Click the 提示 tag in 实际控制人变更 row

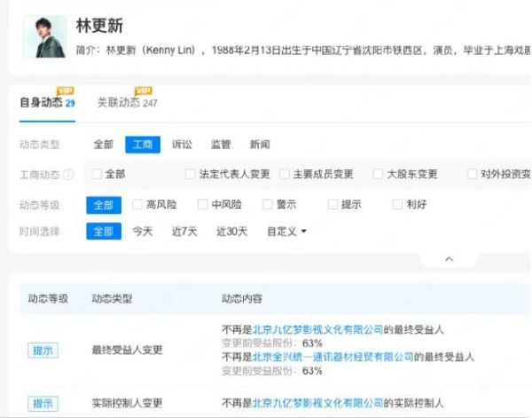pos(43,404)
